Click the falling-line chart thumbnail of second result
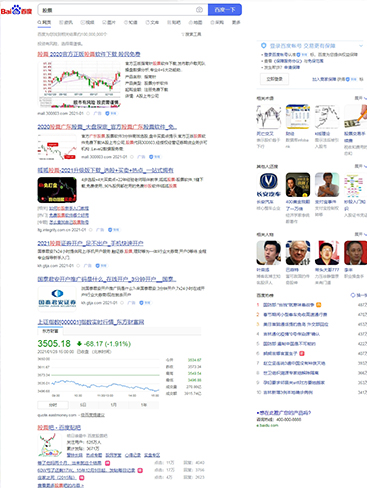Viewport: 367px width, 488px height. coord(57,147)
